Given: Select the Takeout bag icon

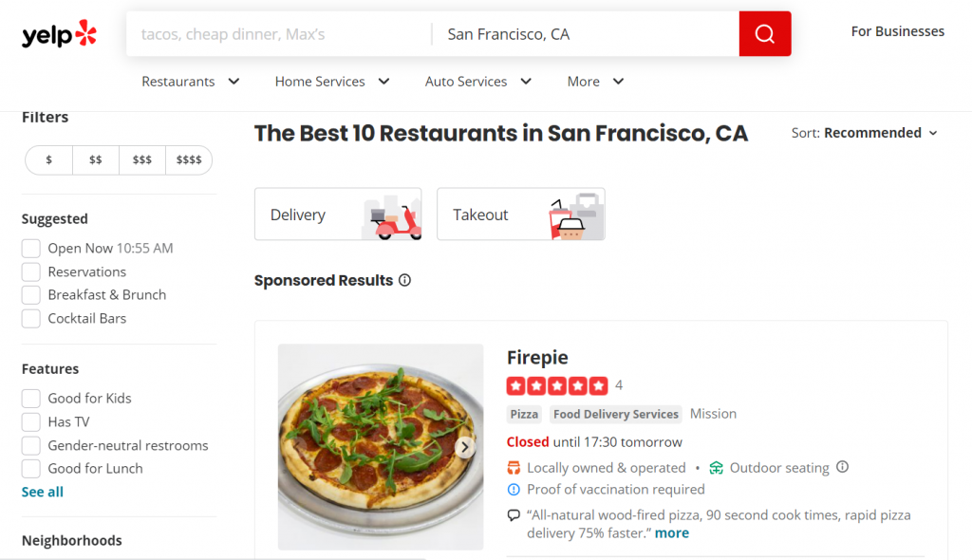Looking at the screenshot, I should pos(576,215).
